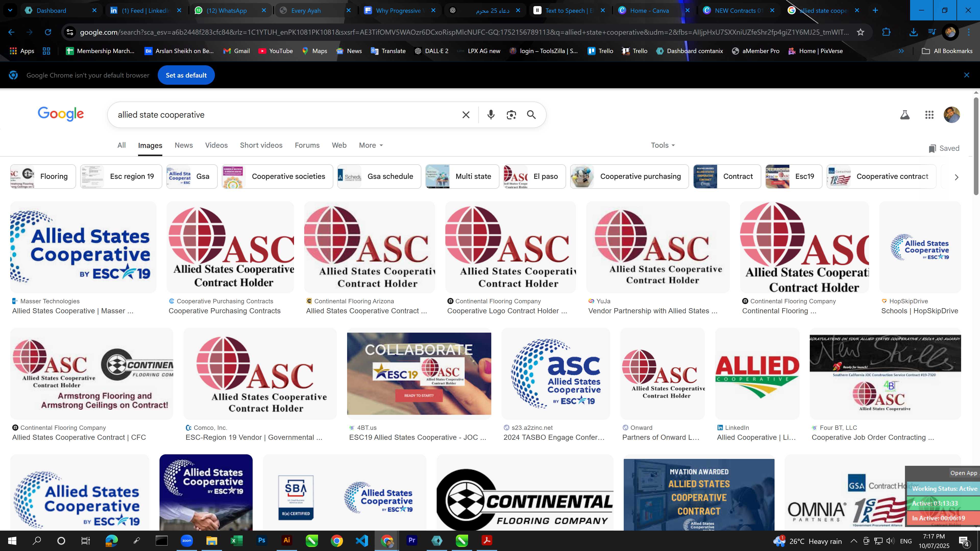Open Translate bookmark
The image size is (980, 551).
tap(388, 51)
